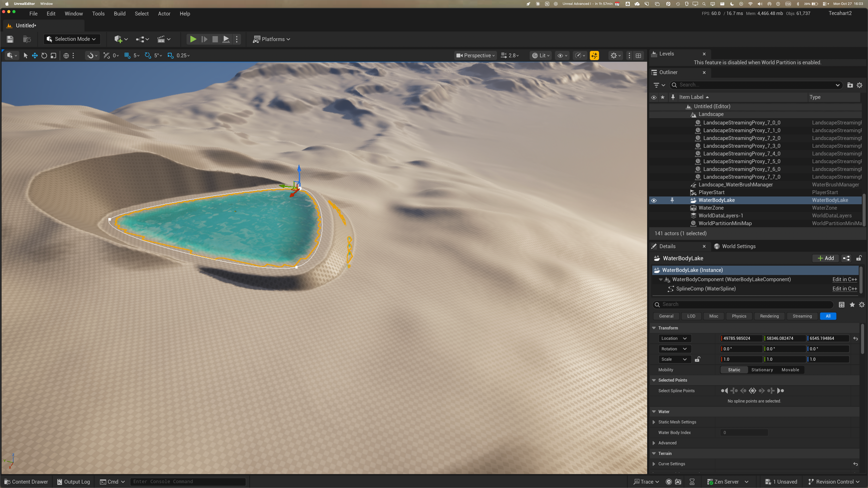Save the current level with the floppy disk icon
Image resolution: width=868 pixels, height=488 pixels.
pos(10,39)
